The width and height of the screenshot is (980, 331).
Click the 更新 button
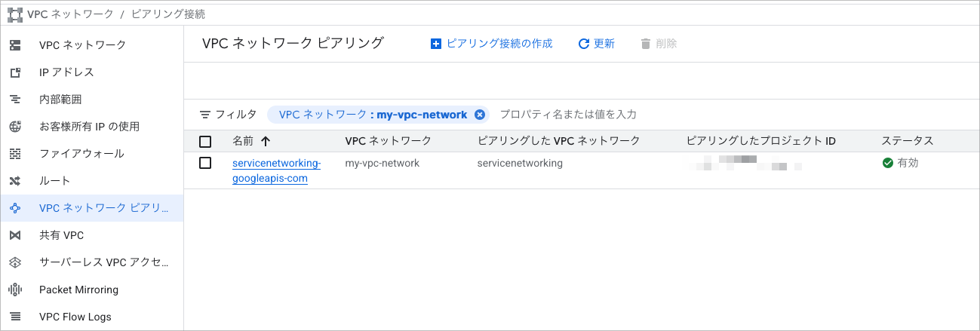point(596,44)
